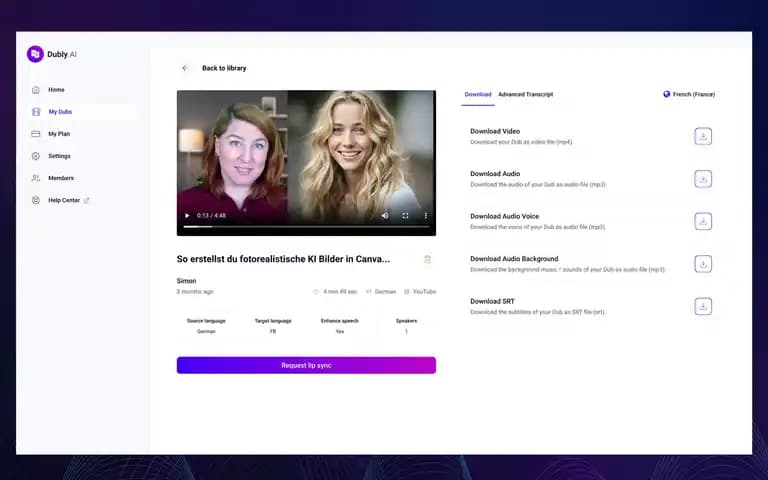Click the download icon for Download Video
768x480 pixels.
703,136
